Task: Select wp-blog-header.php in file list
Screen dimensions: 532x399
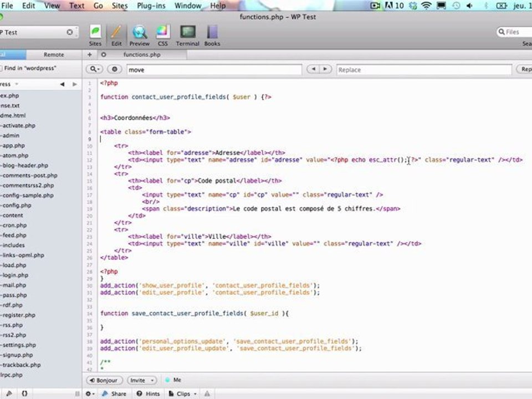Action: click(24, 165)
